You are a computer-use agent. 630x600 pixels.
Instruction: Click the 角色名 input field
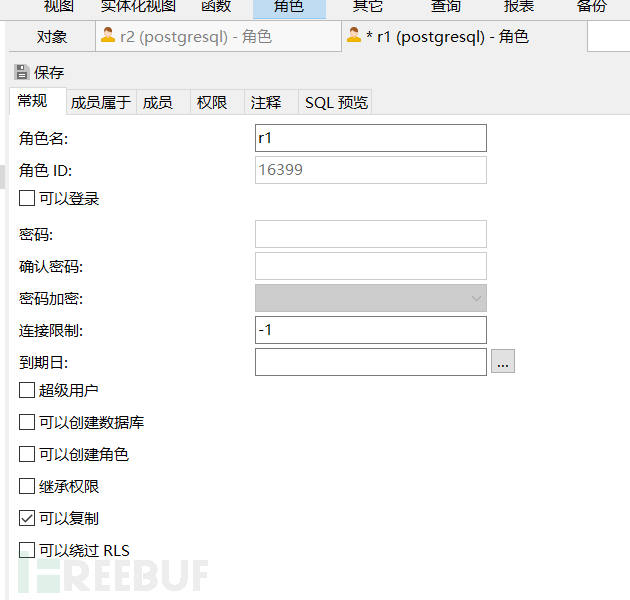pyautogui.click(x=371, y=138)
